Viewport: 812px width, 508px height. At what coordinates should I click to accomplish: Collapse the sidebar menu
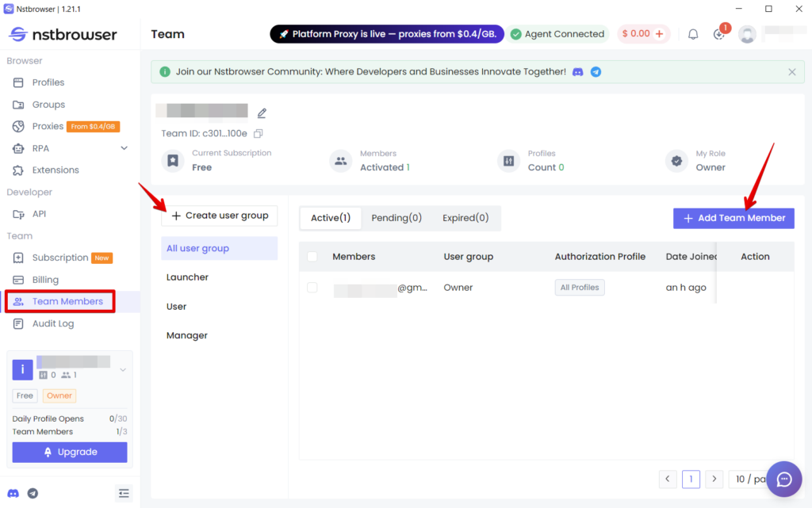coord(124,494)
